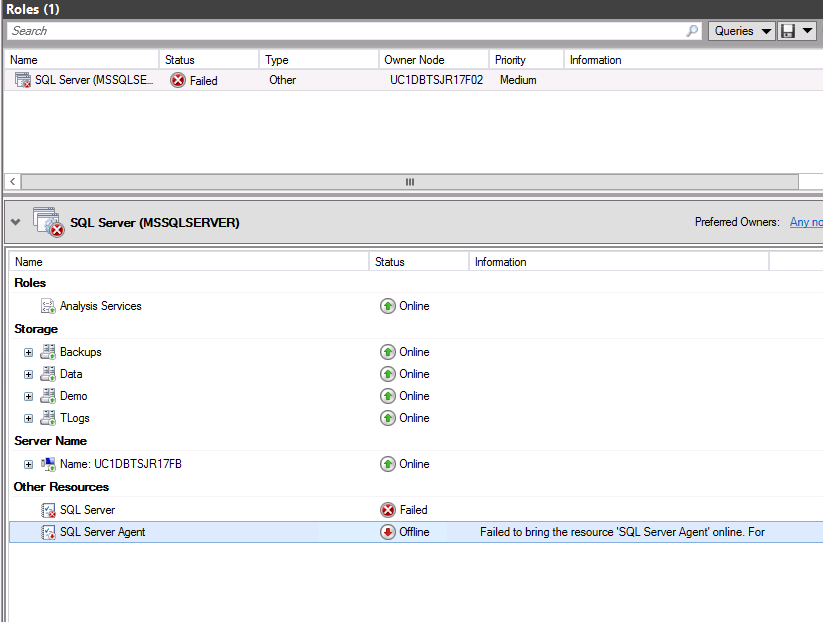Click the search magnifier icon
The width and height of the screenshot is (823, 622).
[692, 31]
